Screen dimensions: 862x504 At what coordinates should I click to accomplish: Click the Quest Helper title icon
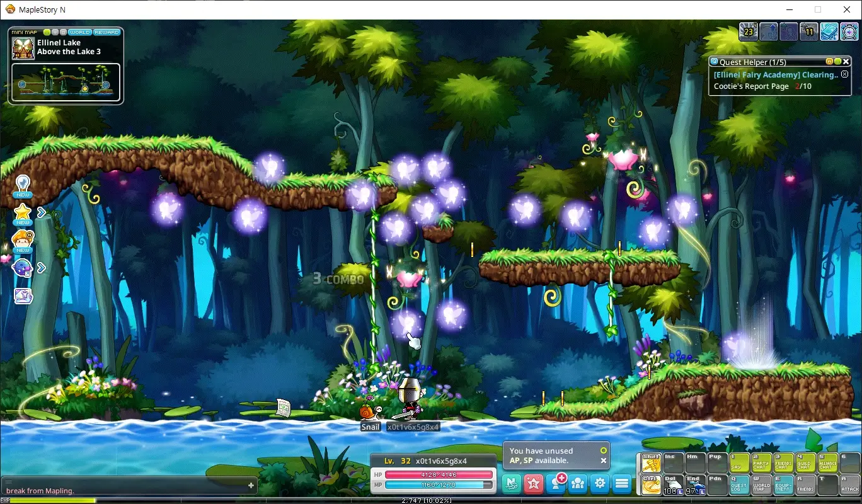715,62
